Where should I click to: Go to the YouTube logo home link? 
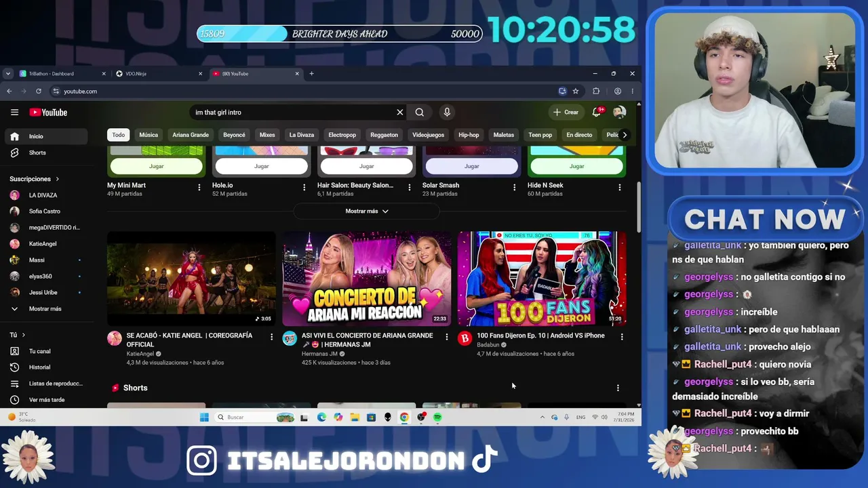click(x=48, y=113)
